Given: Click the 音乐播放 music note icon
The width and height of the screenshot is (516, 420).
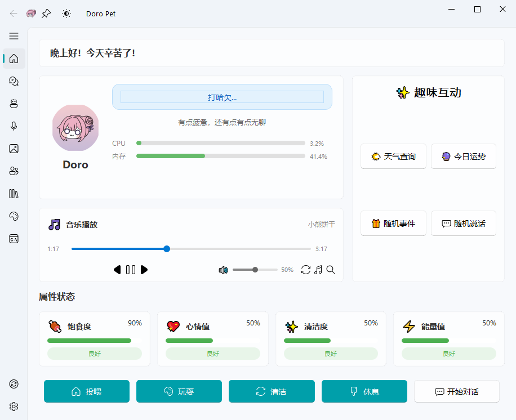Looking at the screenshot, I should coord(54,225).
